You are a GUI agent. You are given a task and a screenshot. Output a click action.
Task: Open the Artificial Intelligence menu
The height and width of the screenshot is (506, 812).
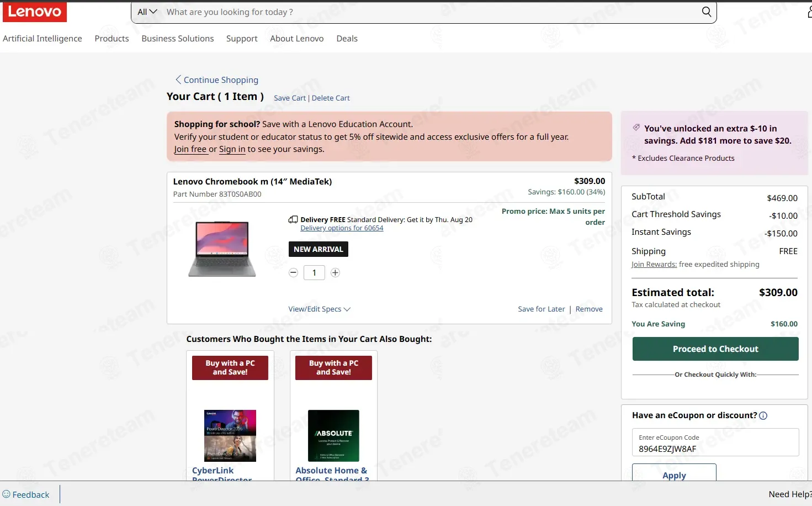click(x=43, y=38)
